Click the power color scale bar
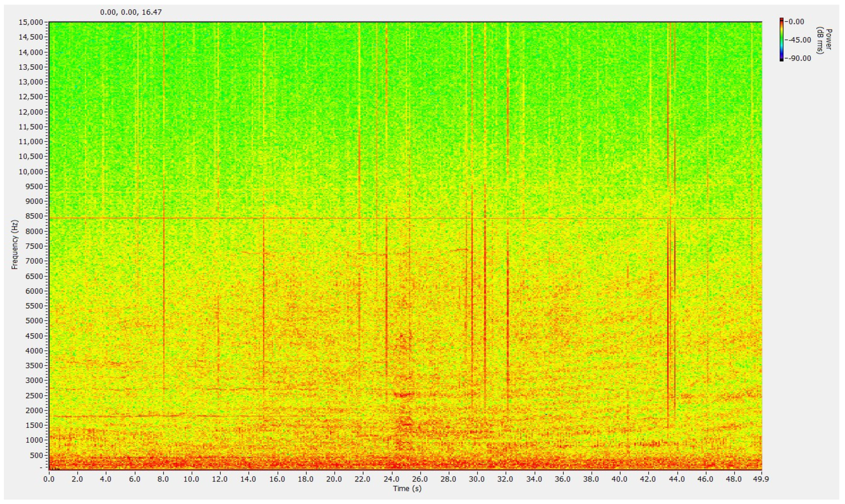The width and height of the screenshot is (845, 504). (x=781, y=40)
